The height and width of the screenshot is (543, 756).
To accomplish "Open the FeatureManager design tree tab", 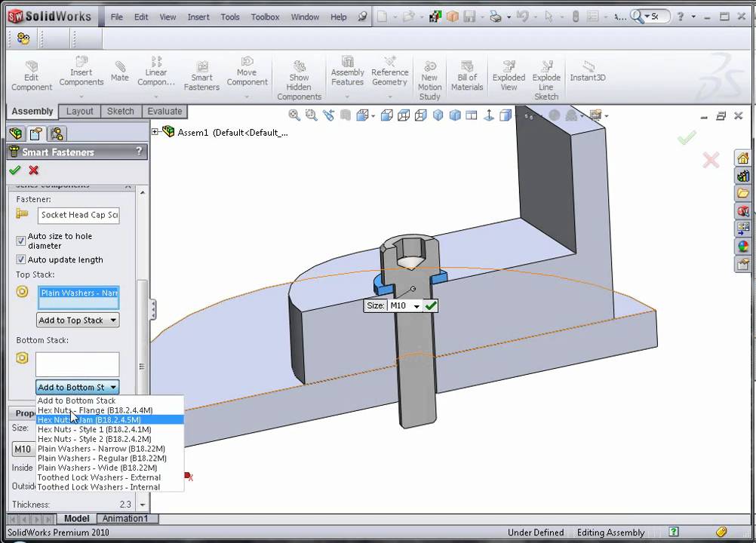I will (x=16, y=133).
